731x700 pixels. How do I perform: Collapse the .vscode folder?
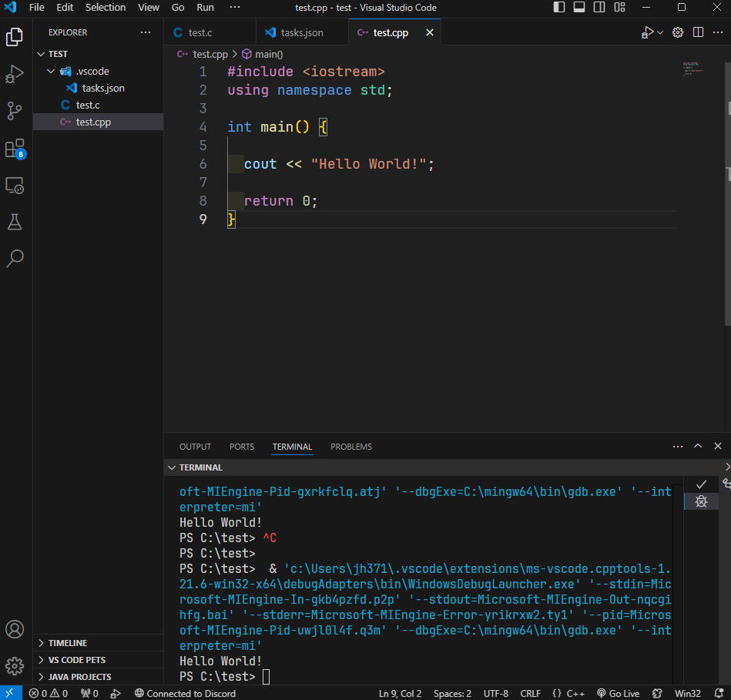[x=92, y=71]
